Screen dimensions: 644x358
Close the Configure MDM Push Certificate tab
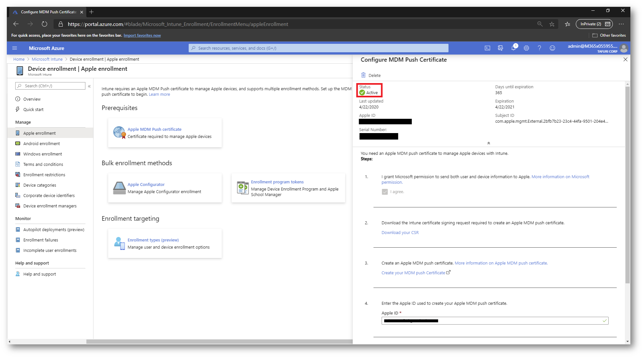point(81,12)
